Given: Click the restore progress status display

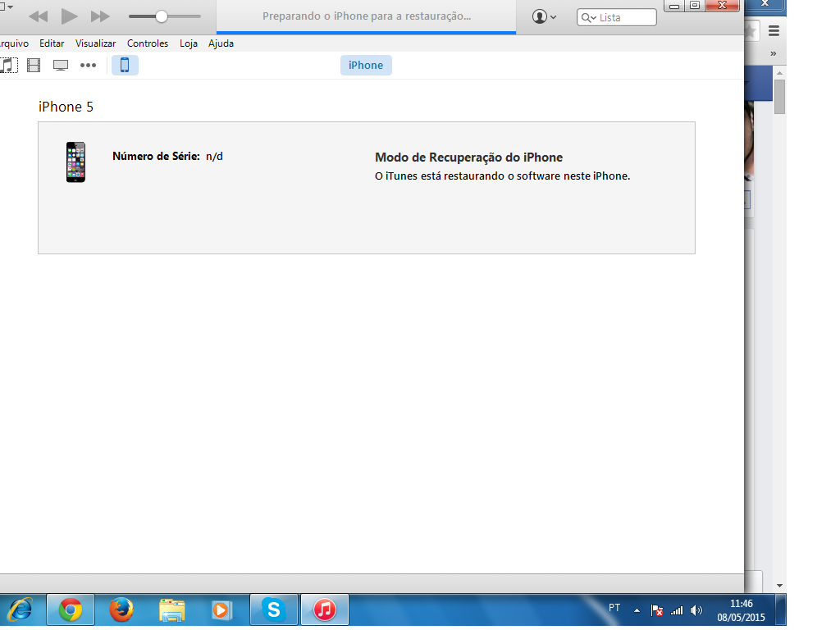Looking at the screenshot, I should pos(367,16).
